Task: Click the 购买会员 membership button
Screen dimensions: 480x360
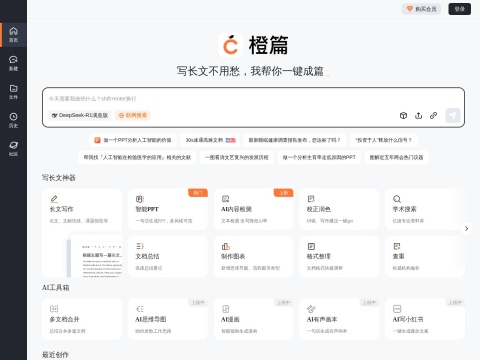Action: (x=421, y=9)
